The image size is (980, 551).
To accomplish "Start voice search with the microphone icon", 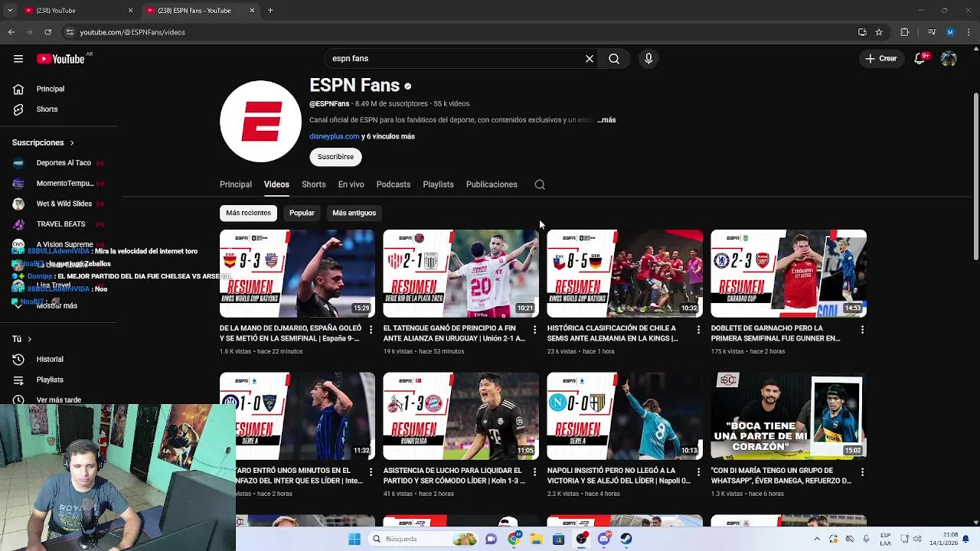I will tap(648, 58).
